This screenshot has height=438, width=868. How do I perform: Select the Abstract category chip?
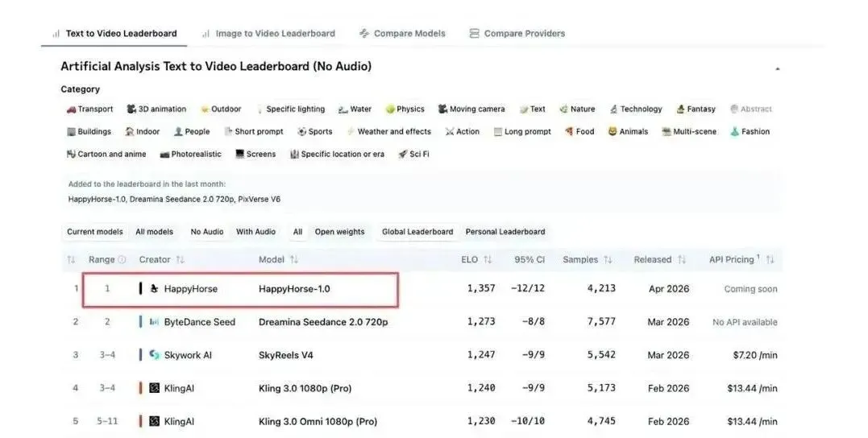click(750, 109)
